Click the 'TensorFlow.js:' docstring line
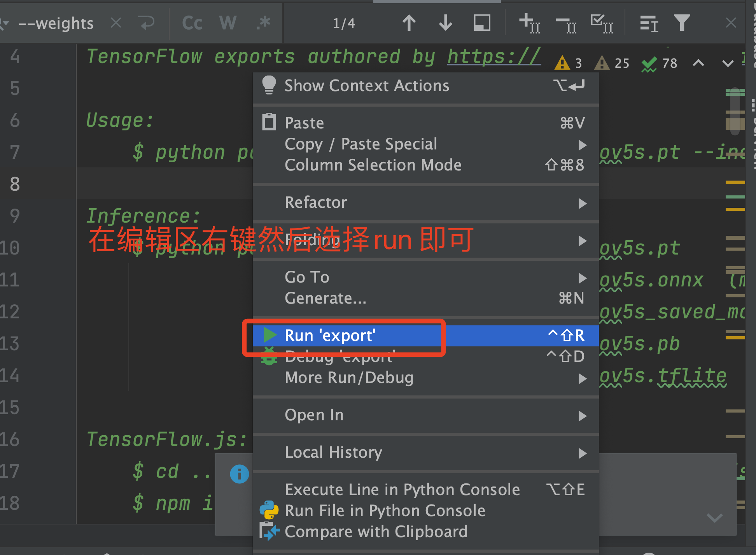 166,439
